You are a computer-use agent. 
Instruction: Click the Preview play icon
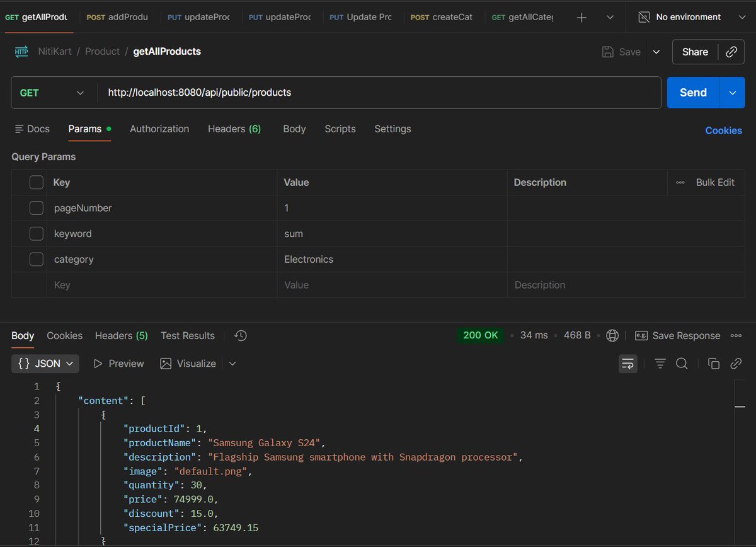[x=98, y=364]
